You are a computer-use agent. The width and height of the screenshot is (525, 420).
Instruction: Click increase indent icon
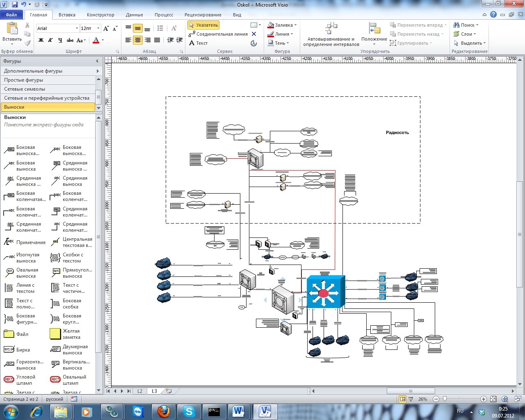coord(180,40)
